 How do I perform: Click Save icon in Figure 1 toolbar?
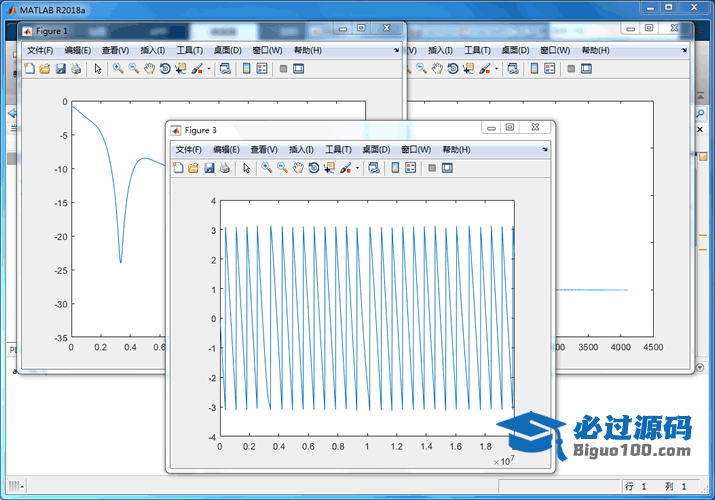(x=61, y=69)
